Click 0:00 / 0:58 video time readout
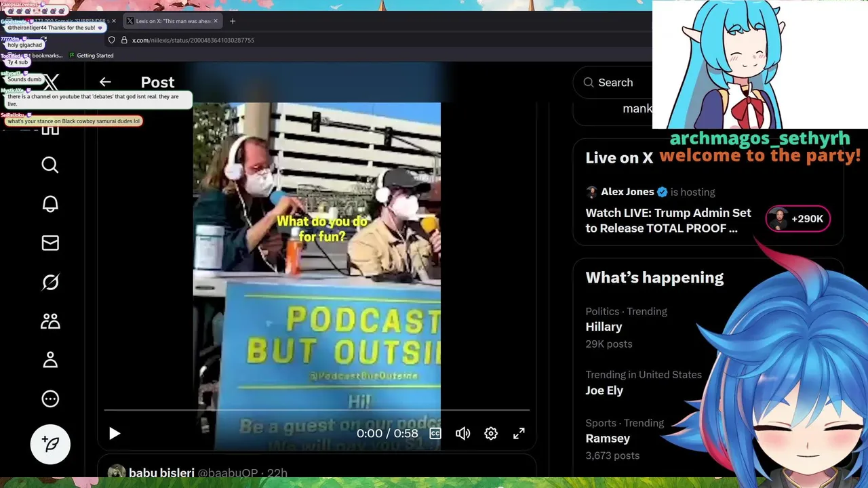Image resolution: width=868 pixels, height=488 pixels. 387,434
